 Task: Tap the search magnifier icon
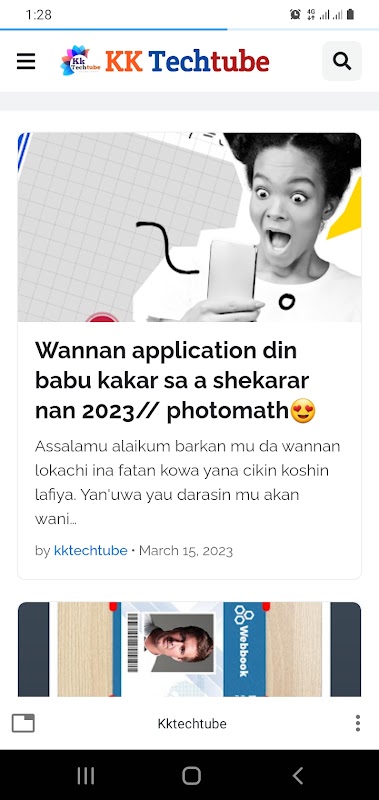coord(342,61)
